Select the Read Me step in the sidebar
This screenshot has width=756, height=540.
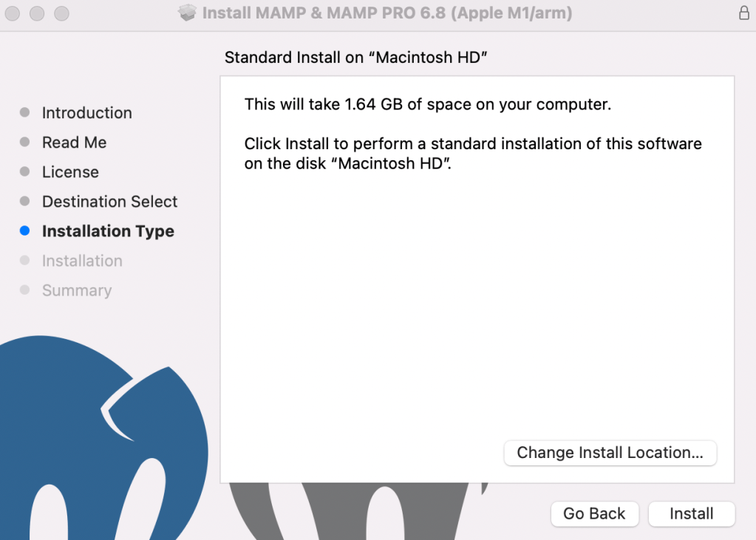click(x=74, y=142)
